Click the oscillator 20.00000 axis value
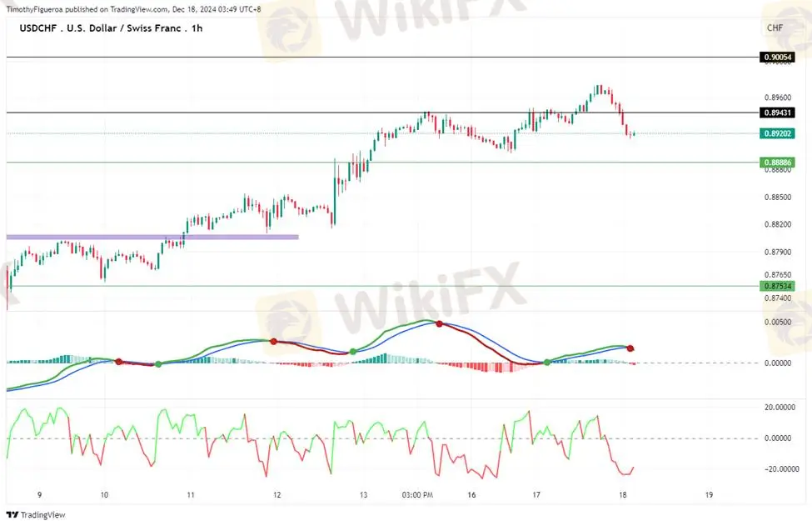The image size is (812, 526). (x=780, y=408)
